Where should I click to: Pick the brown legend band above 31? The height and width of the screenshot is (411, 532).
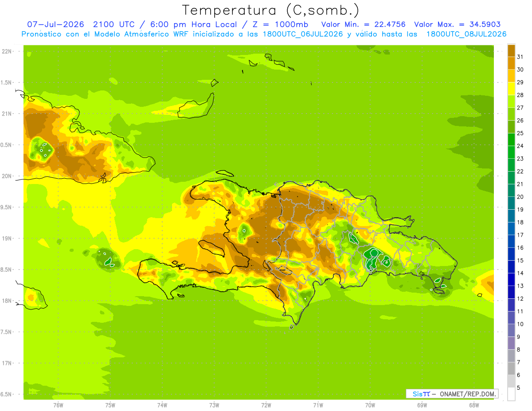tap(511, 51)
